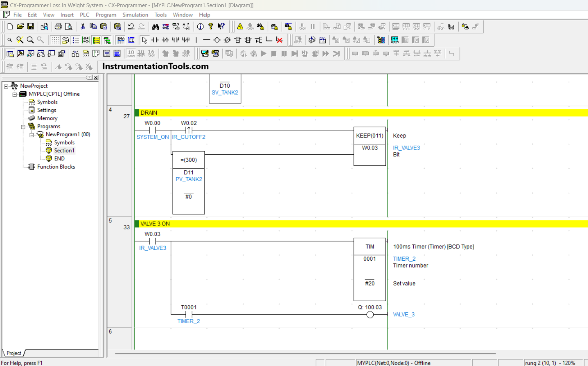This screenshot has width=588, height=366.
Task: Select the New Closed Coil tool
Action: (227, 40)
